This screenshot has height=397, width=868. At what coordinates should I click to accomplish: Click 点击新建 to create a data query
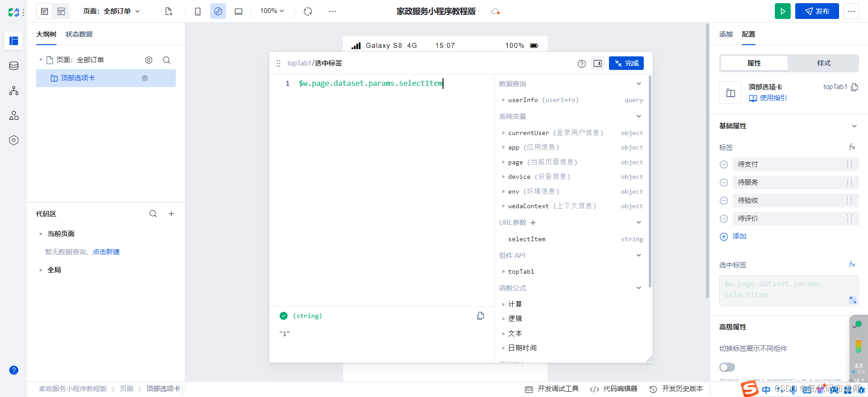[x=106, y=252]
